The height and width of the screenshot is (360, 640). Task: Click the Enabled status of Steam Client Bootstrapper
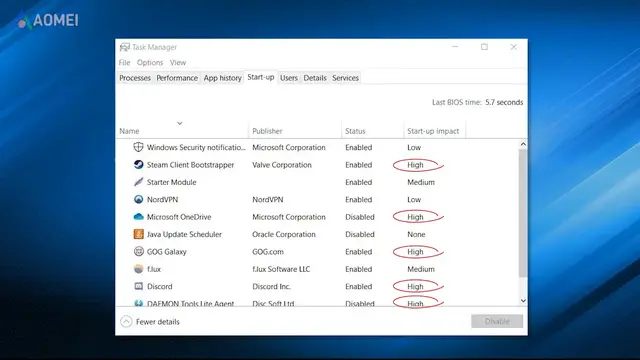358,165
